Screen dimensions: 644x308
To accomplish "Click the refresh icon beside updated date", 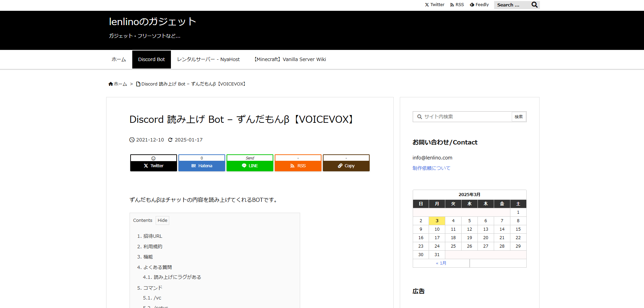I will 171,140.
